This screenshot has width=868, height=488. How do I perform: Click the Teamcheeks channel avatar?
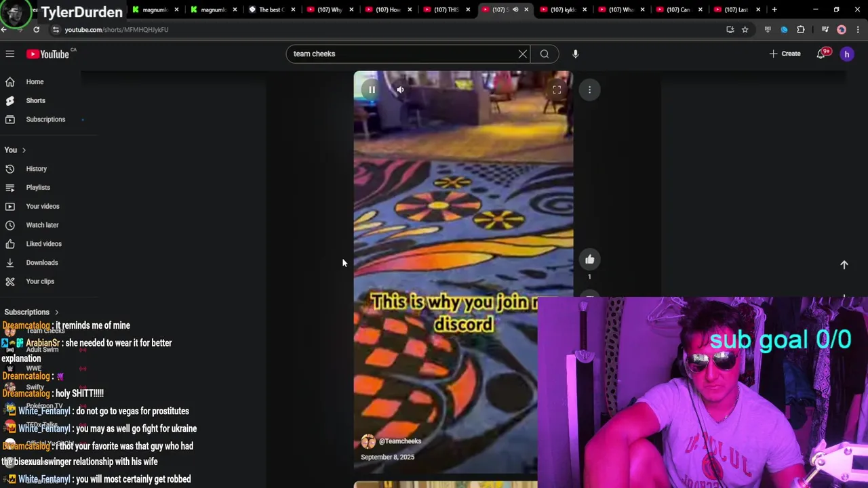point(368,442)
